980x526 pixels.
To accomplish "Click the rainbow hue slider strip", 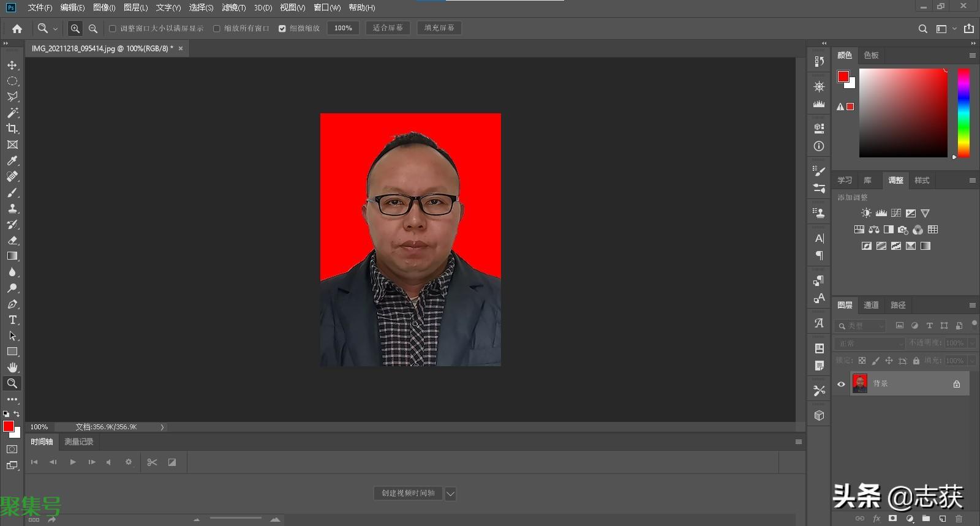I will (963, 113).
